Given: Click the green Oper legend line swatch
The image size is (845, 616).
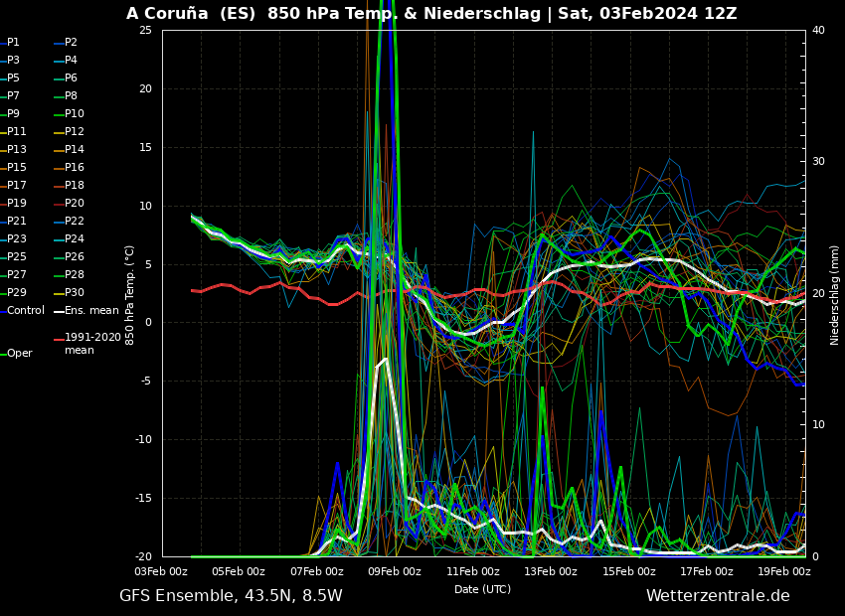Looking at the screenshot, I should pyautogui.click(x=3, y=354).
